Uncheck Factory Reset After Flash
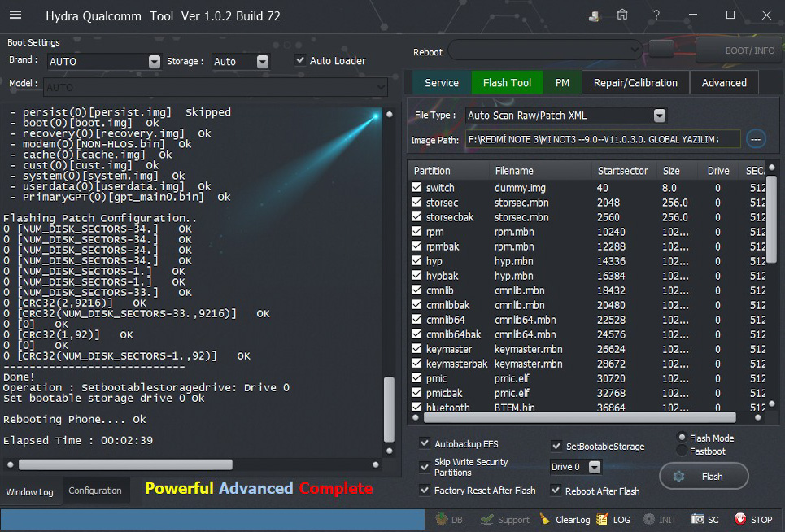Image resolution: width=785 pixels, height=532 pixels. [425, 491]
